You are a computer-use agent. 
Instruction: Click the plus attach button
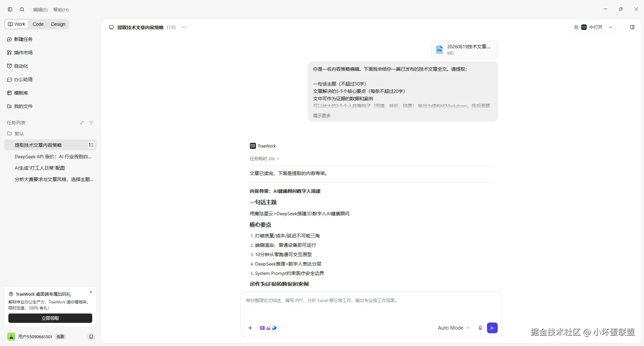tap(250, 328)
